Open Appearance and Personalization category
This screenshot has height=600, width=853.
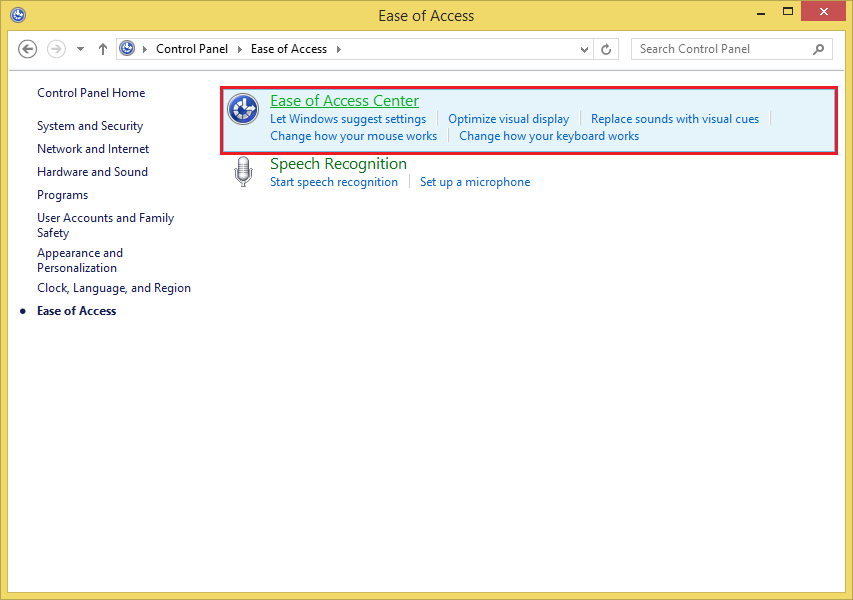tap(80, 260)
